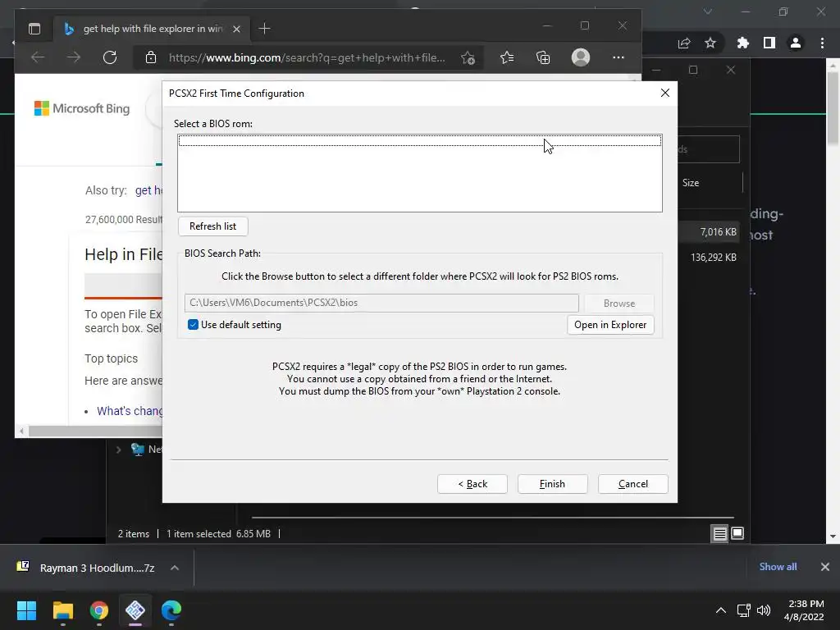
Task: View site information lock icon in Edge
Action: pos(151,57)
